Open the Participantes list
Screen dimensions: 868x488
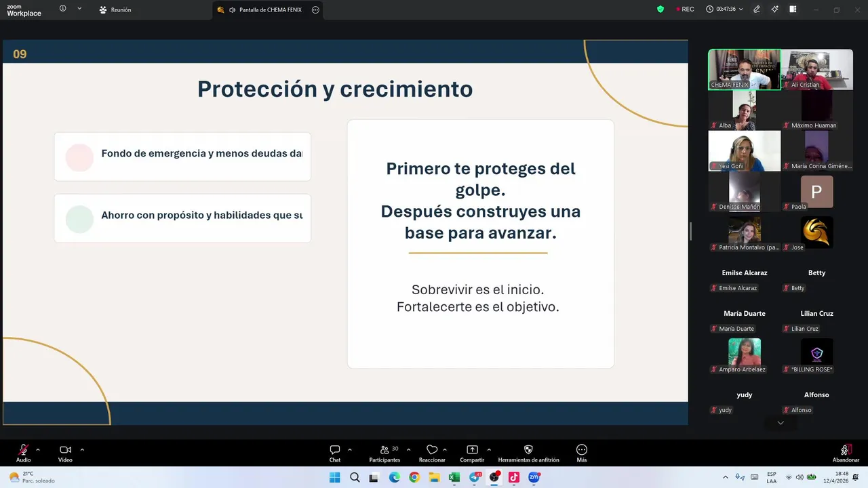pyautogui.click(x=385, y=453)
